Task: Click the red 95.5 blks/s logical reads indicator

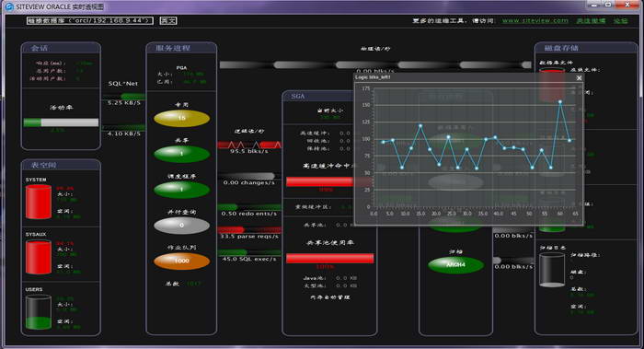Action: [x=249, y=145]
